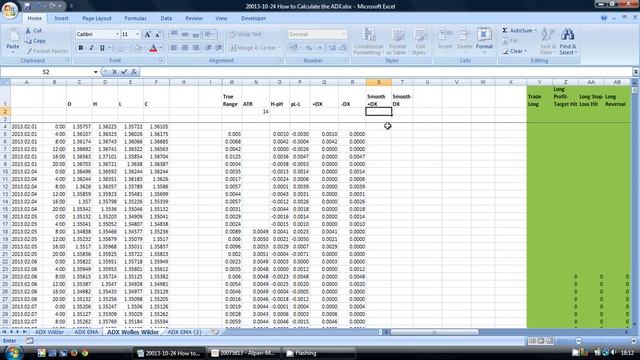Expand the Name Box dropdown arrow
The height and width of the screenshot is (360, 640).
[x=96, y=72]
